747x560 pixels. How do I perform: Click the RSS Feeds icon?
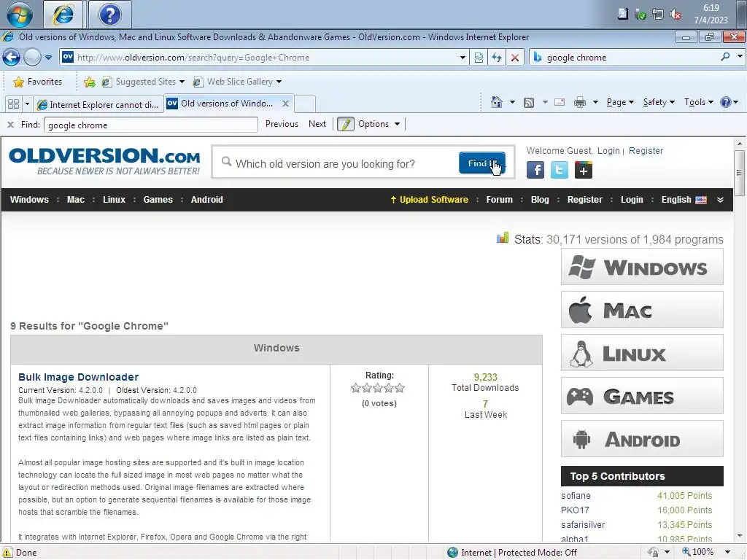point(529,102)
